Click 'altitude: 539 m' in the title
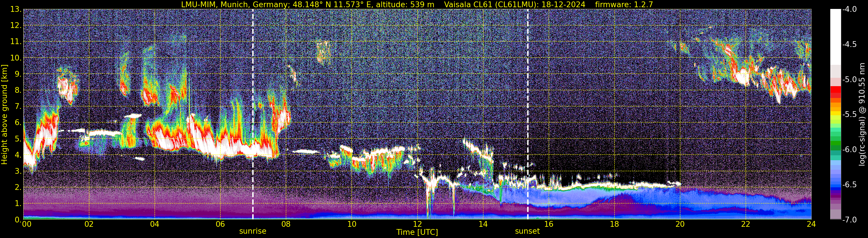Image resolution: width=868 pixels, height=238 pixels. pyautogui.click(x=405, y=4)
